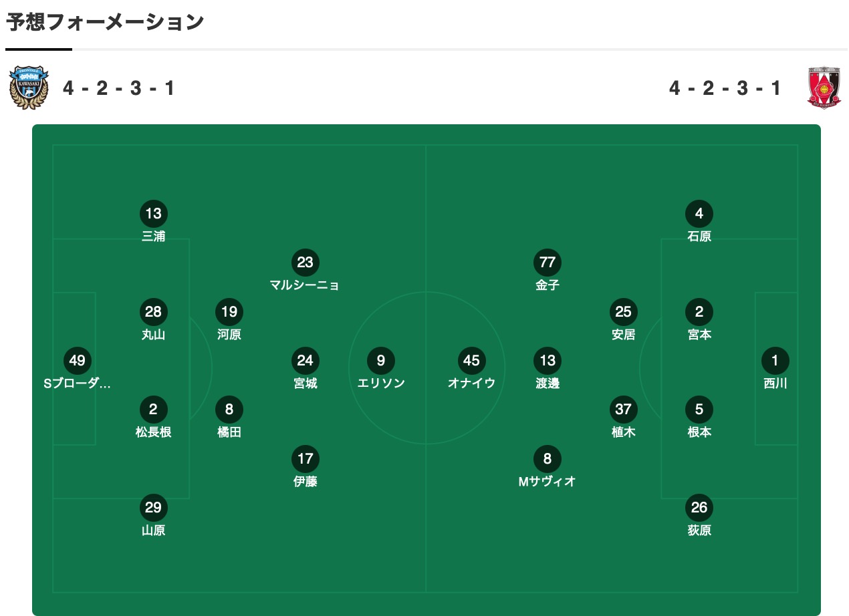This screenshot has height=616, width=849.
Task: Click the number 37 植木 player circle
Action: [x=623, y=410]
